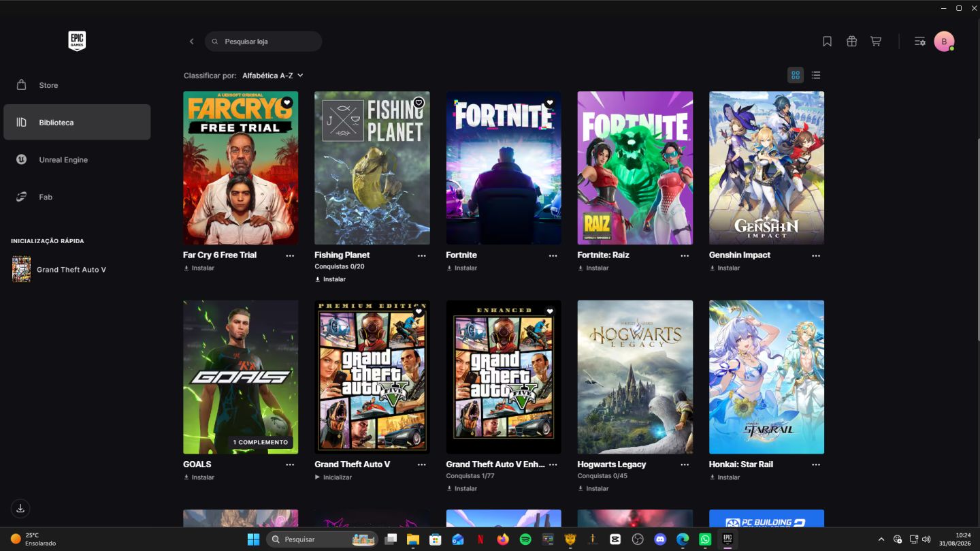Open the shopping cart
Viewport: 980px width, 551px height.
point(876,42)
